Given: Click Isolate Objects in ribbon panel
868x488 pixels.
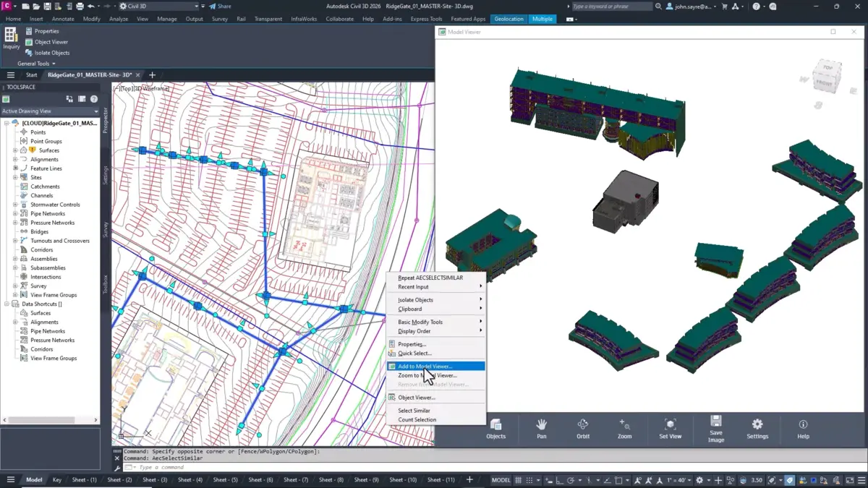Looking at the screenshot, I should pyautogui.click(x=47, y=53).
